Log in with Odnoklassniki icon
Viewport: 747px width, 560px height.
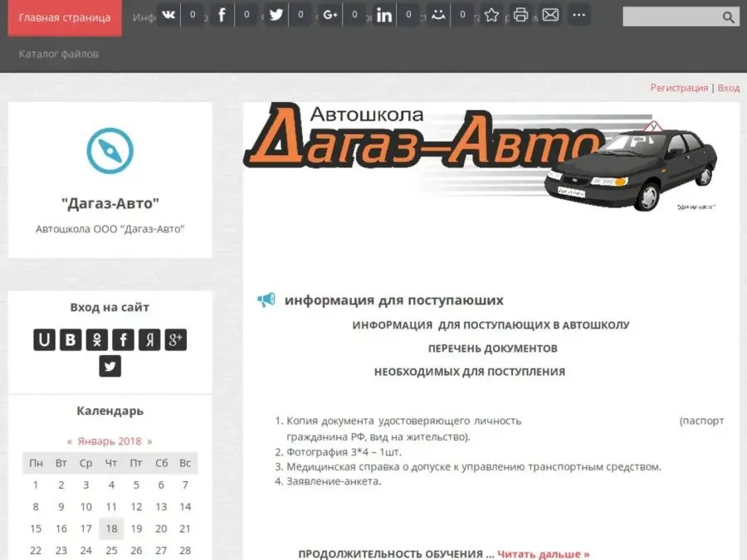pos(97,339)
